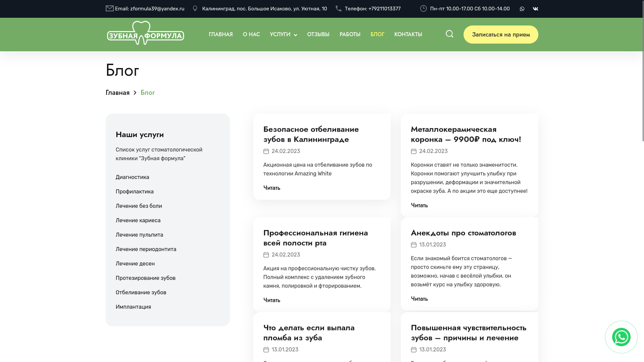Open Работы menu item

tap(350, 35)
